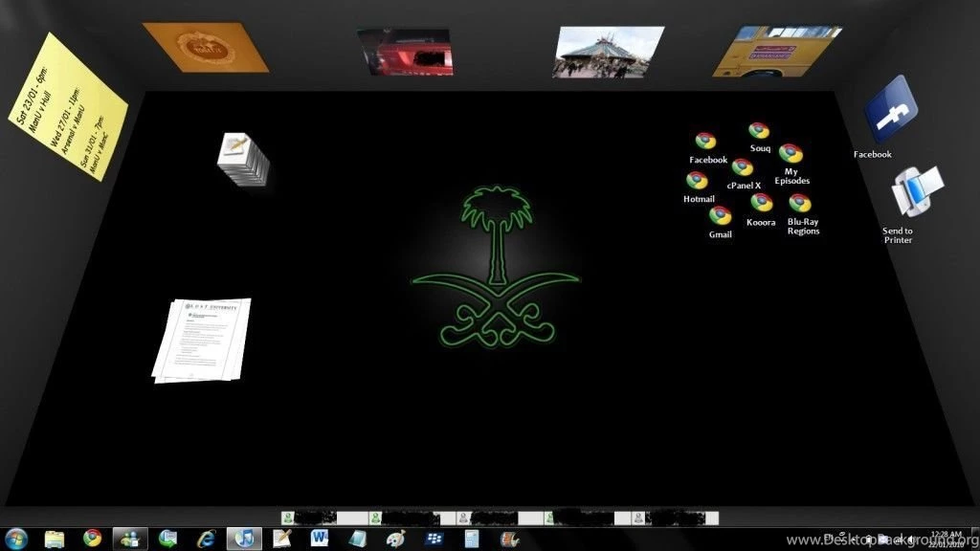Viewport: 980px width, 551px height.
Task: Open the cPanel X shortcut
Action: [743, 169]
